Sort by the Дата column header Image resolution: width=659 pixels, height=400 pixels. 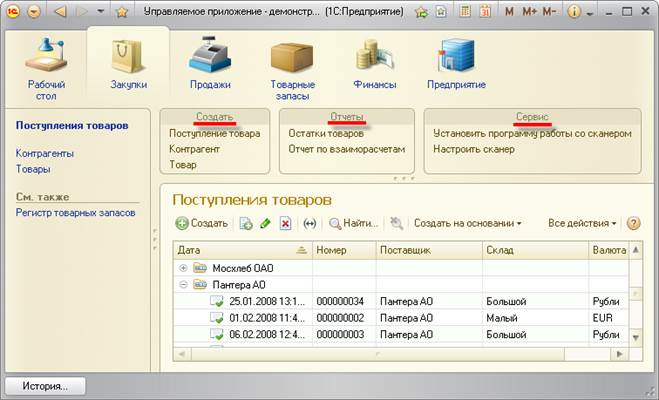[243, 250]
